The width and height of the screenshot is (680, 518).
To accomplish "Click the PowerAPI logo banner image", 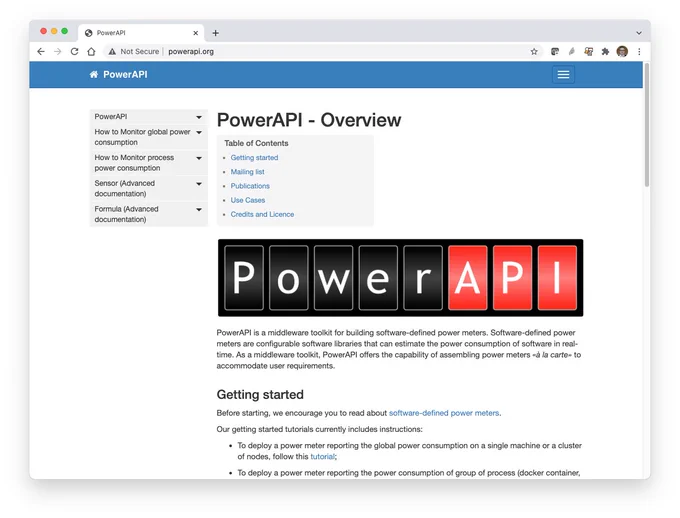I will tap(400, 278).
